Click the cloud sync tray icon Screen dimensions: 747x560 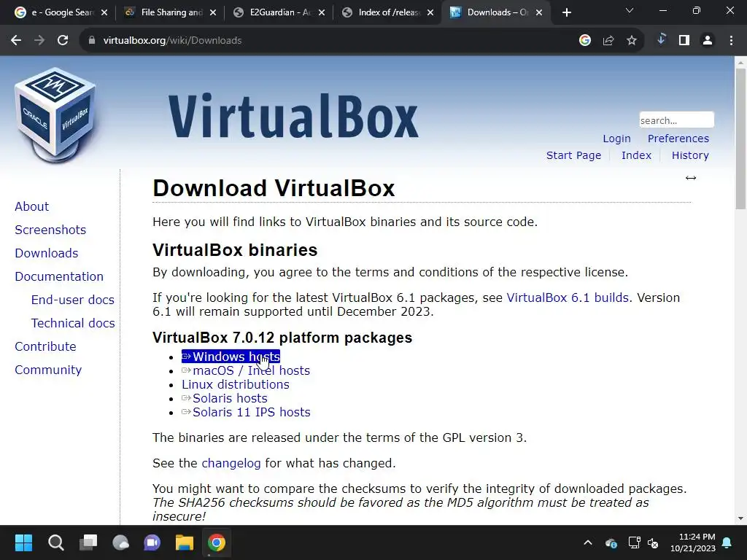[611, 542]
